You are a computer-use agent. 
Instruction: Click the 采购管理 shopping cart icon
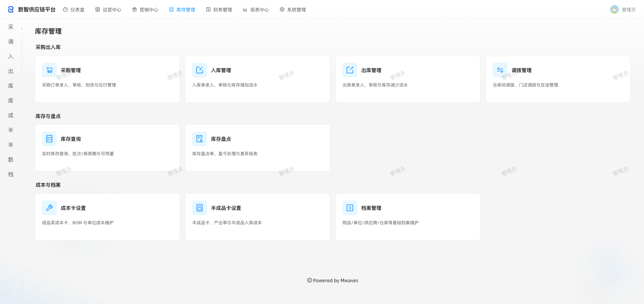point(49,70)
